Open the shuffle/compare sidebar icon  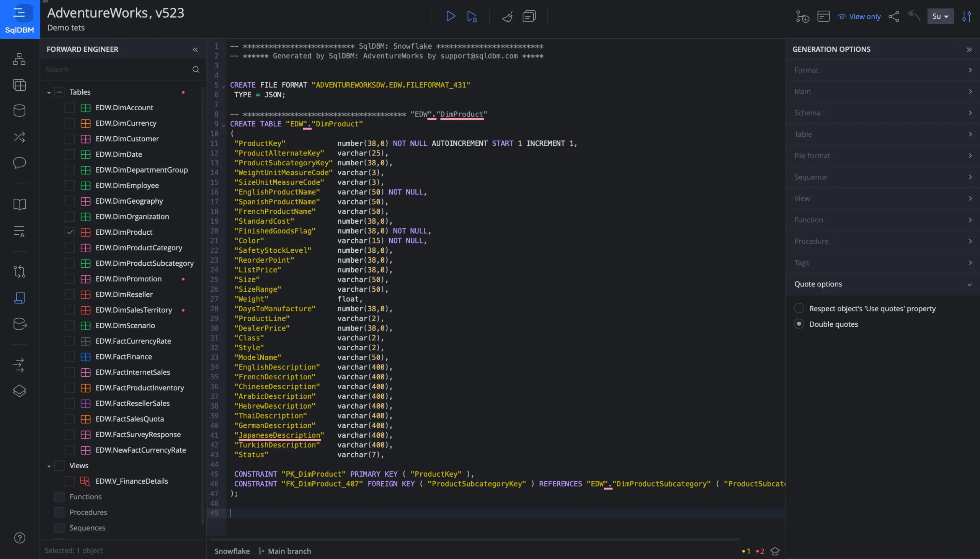click(x=19, y=137)
